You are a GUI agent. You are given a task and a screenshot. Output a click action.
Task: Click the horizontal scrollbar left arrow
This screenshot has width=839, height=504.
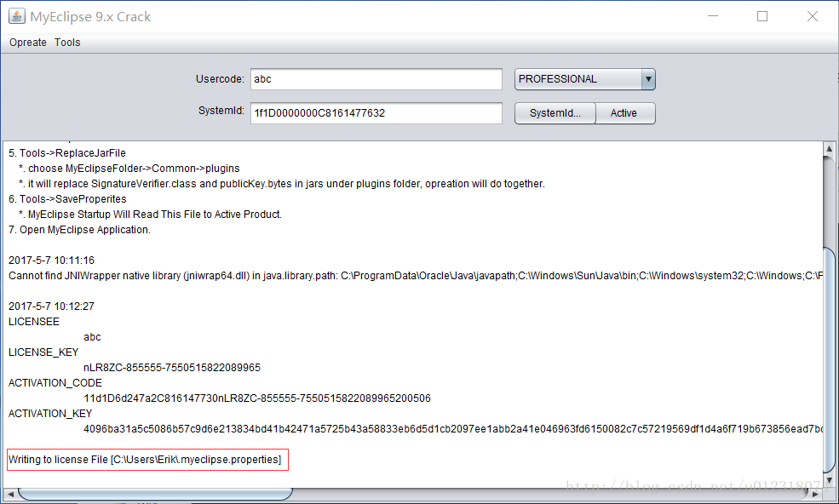coord(10,494)
